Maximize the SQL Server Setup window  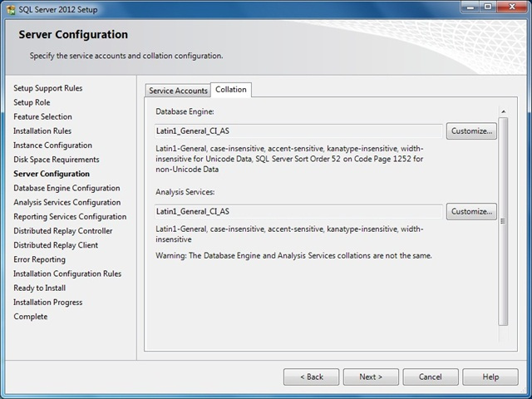tap(488, 7)
